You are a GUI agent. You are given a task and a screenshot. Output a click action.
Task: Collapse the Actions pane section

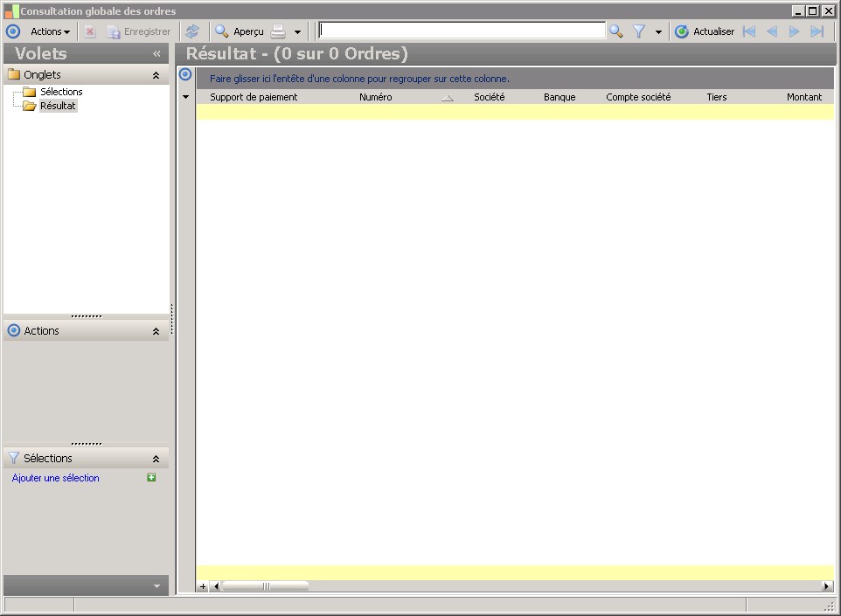coord(156,331)
